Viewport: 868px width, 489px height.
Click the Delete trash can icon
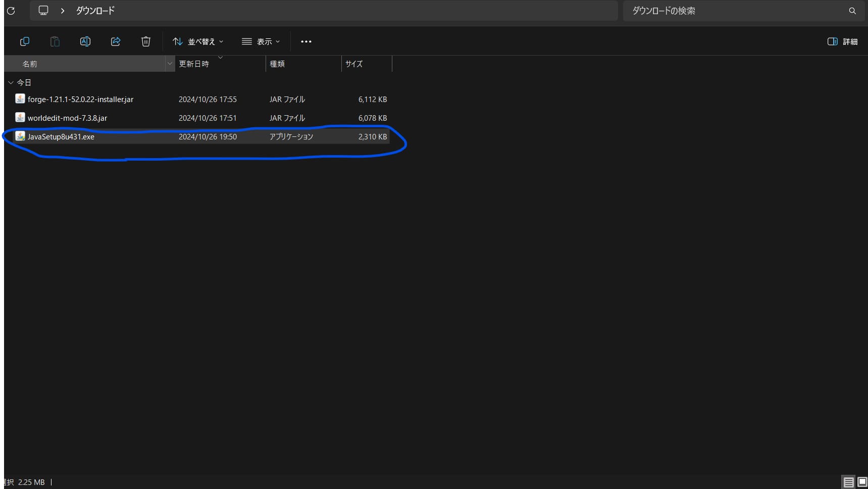146,41
